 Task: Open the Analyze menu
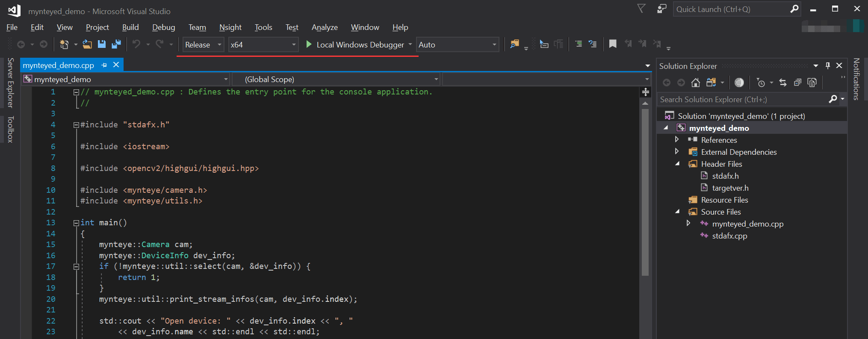pos(325,27)
